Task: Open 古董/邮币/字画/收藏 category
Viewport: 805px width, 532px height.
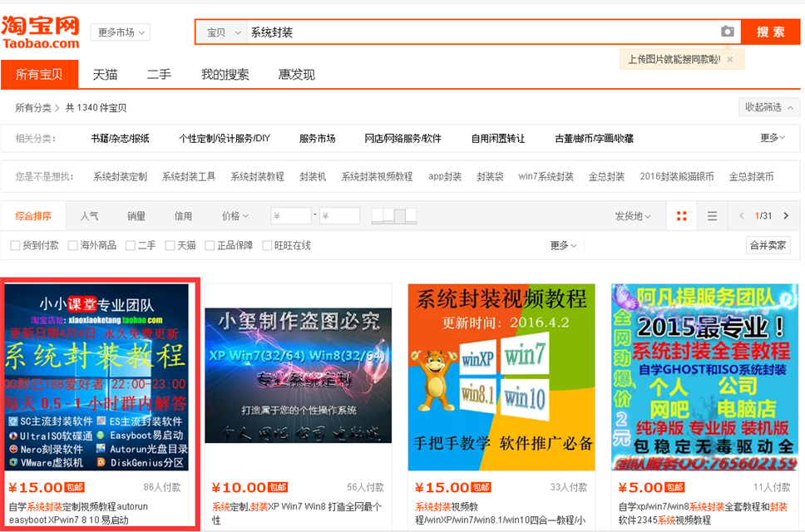Action: click(x=594, y=139)
